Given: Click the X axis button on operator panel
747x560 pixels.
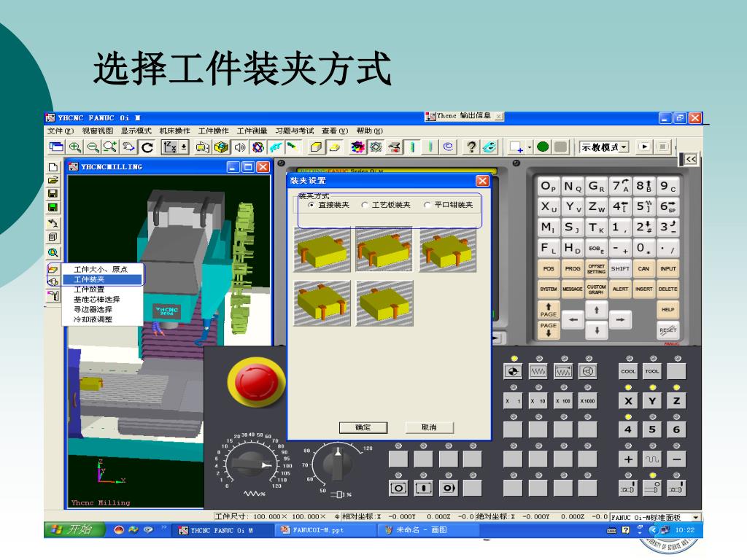Looking at the screenshot, I should pos(628,401).
